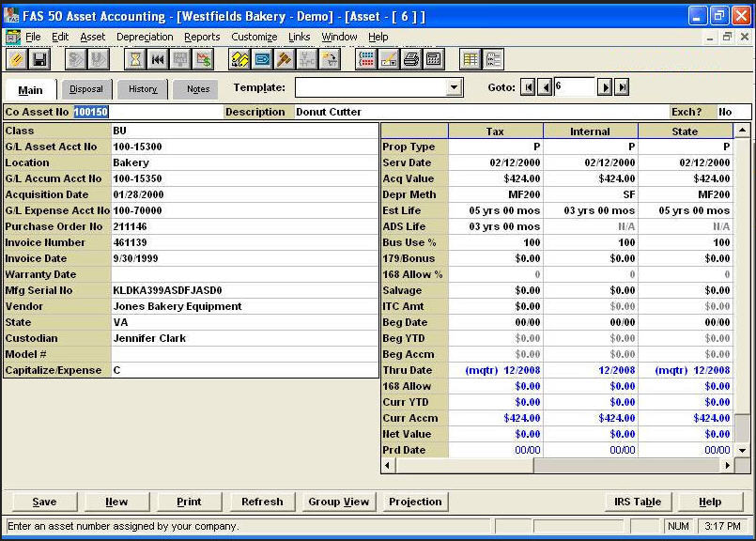This screenshot has height=541, width=756.
Task: Click the New button
Action: click(116, 502)
